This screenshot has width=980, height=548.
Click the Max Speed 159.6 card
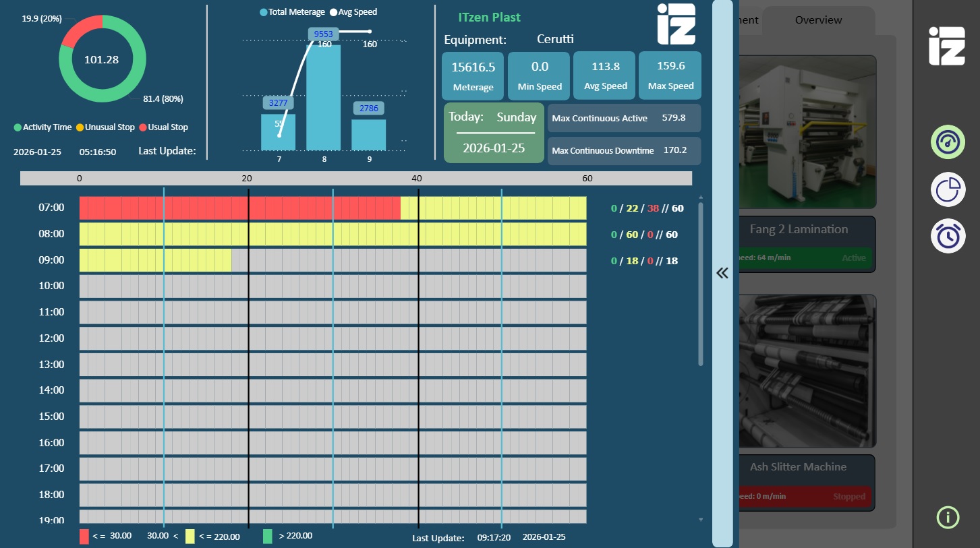click(670, 75)
